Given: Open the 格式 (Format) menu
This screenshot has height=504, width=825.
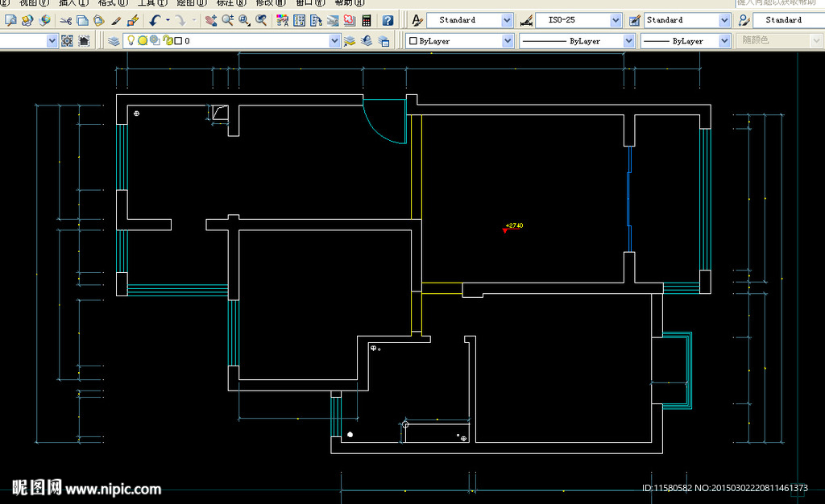Looking at the screenshot, I should coord(112,2).
